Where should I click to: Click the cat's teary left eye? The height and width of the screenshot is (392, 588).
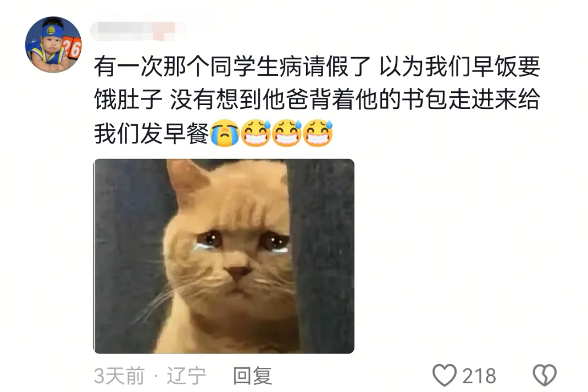click(x=209, y=240)
